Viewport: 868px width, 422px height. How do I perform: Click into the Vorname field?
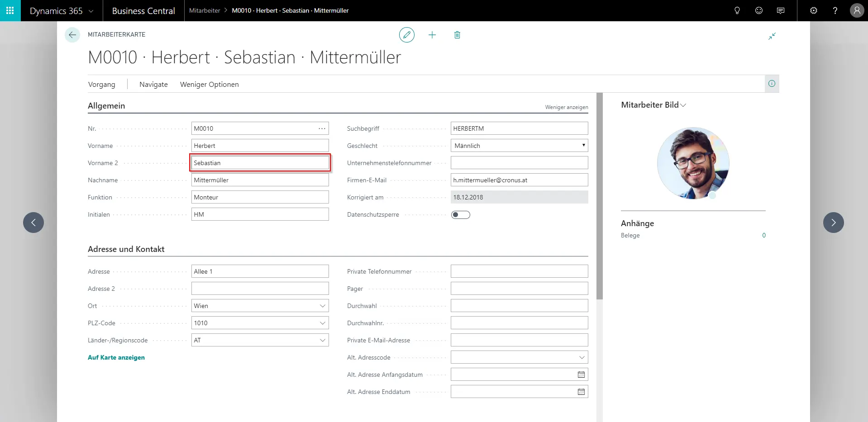260,146
